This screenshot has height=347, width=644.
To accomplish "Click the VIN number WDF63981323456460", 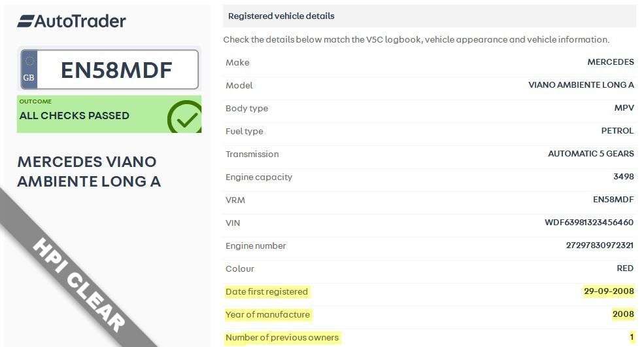I will 588,223.
